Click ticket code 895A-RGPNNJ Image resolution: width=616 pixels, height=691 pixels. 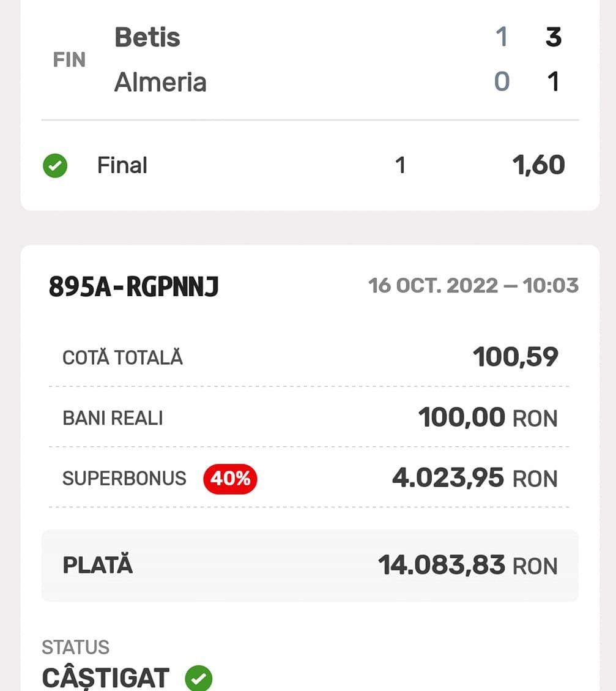coord(133,286)
